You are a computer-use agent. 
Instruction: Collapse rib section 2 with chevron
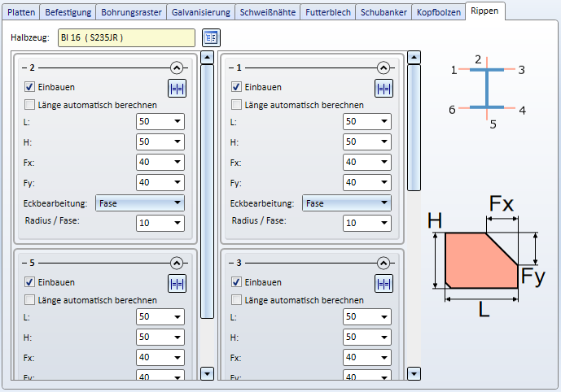tap(177, 68)
